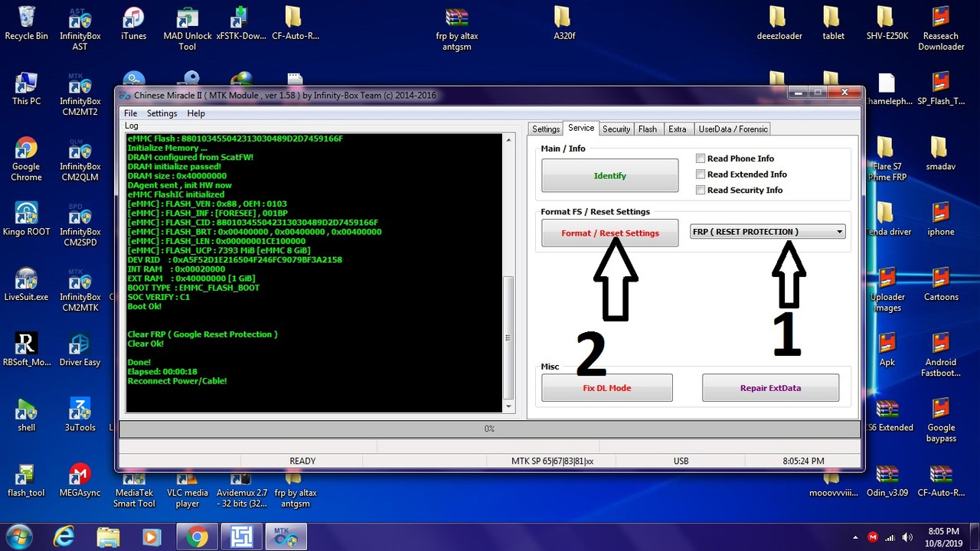
Task: Open the File menu
Action: [131, 113]
